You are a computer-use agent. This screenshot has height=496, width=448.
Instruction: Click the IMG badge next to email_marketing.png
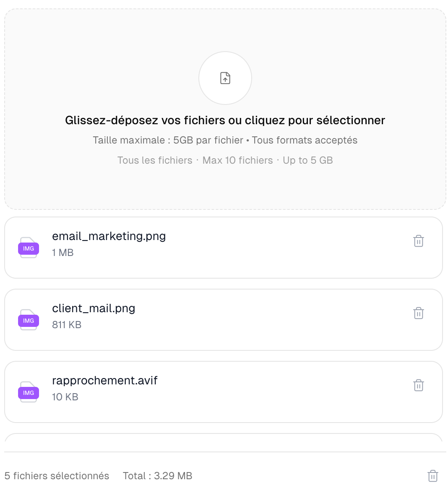(29, 248)
